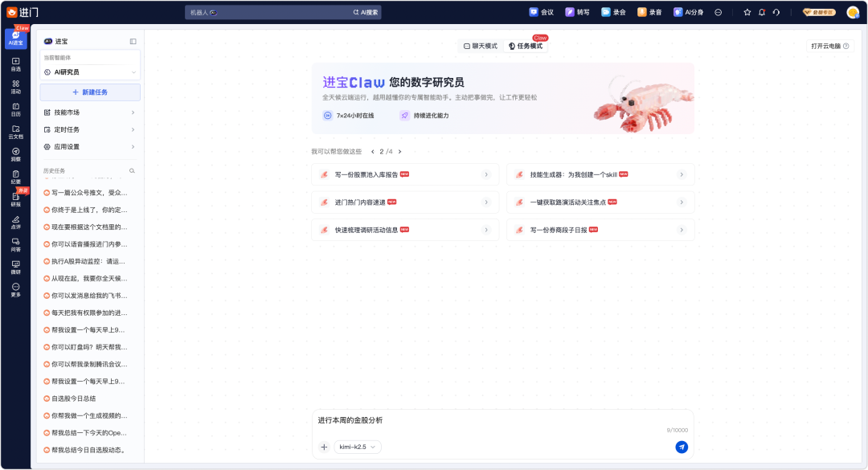Open the 会员专区 member zone badge

[x=819, y=12]
